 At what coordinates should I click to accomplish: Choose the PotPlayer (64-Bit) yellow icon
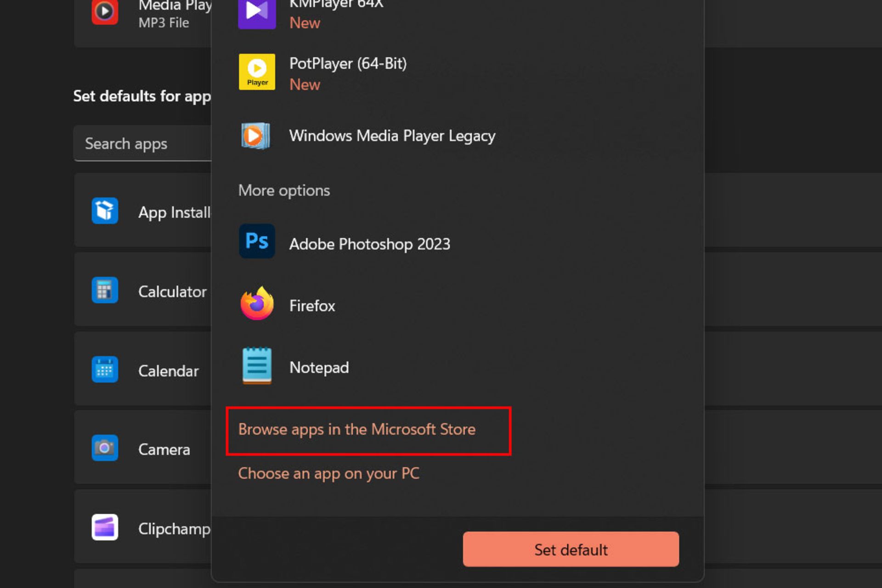tap(257, 72)
